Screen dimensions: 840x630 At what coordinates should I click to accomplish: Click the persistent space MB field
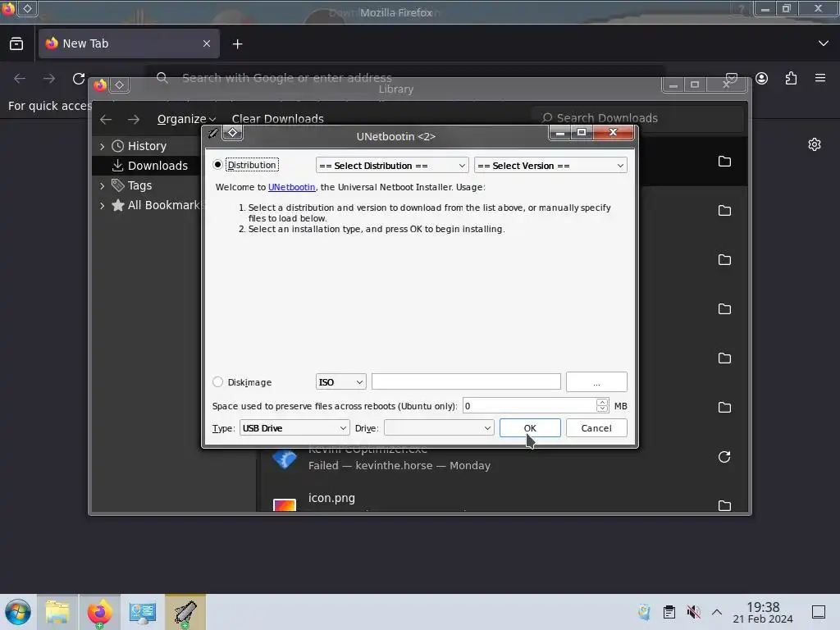click(529, 405)
